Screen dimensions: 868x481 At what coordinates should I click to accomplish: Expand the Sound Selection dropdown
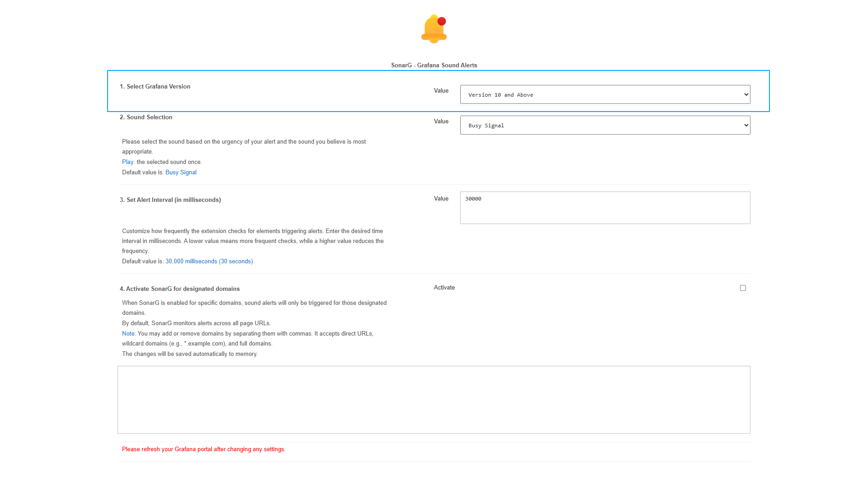604,125
